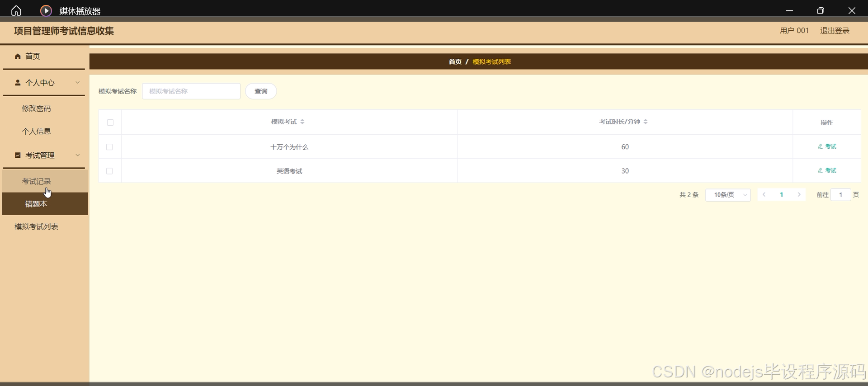Click the icon beside 考试管理

click(18, 155)
